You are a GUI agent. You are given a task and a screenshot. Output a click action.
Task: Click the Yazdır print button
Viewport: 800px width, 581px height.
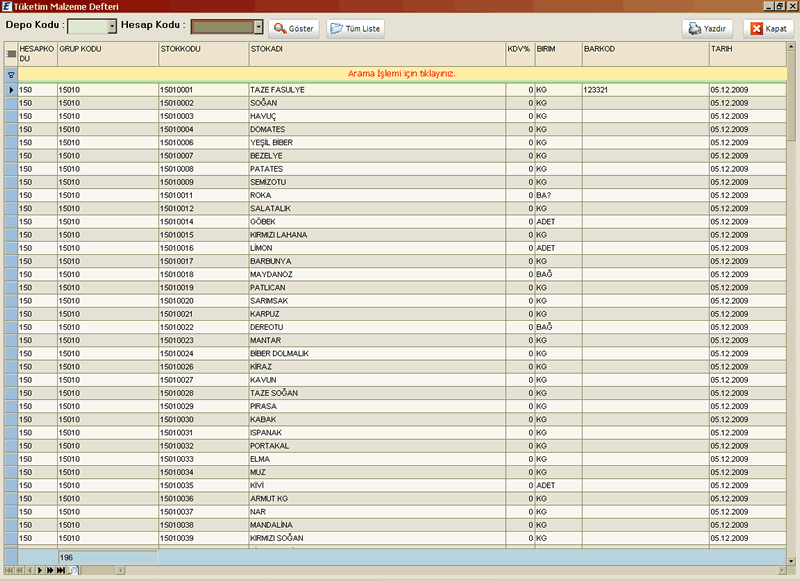click(707, 29)
